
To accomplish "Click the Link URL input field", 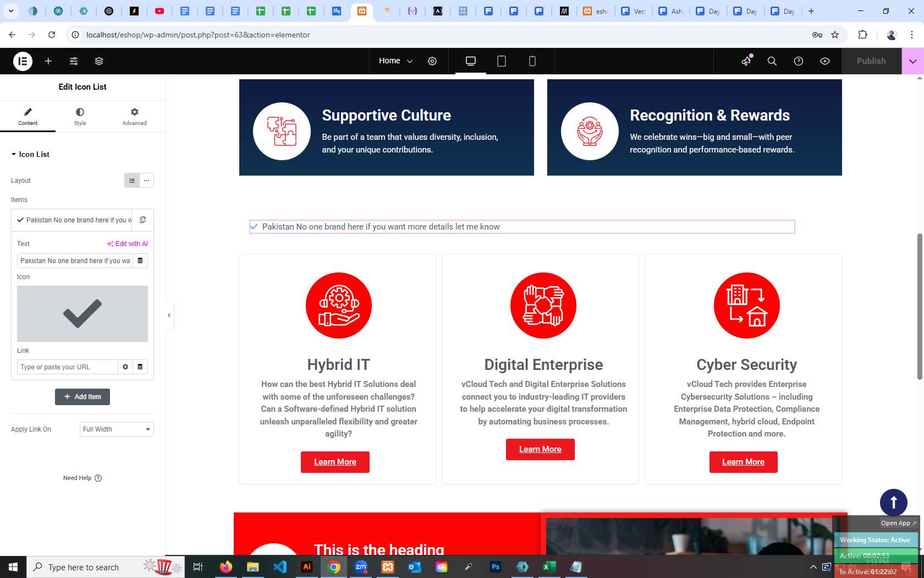I will click(x=67, y=367).
